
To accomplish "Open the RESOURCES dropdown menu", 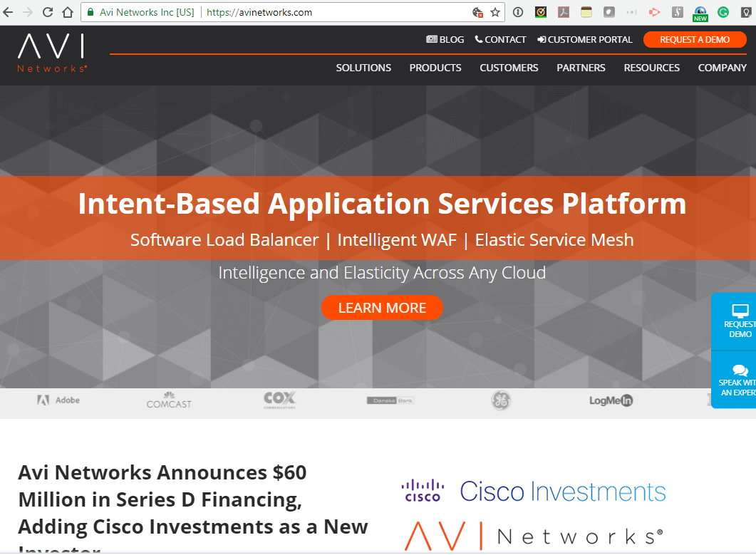I will (x=651, y=68).
